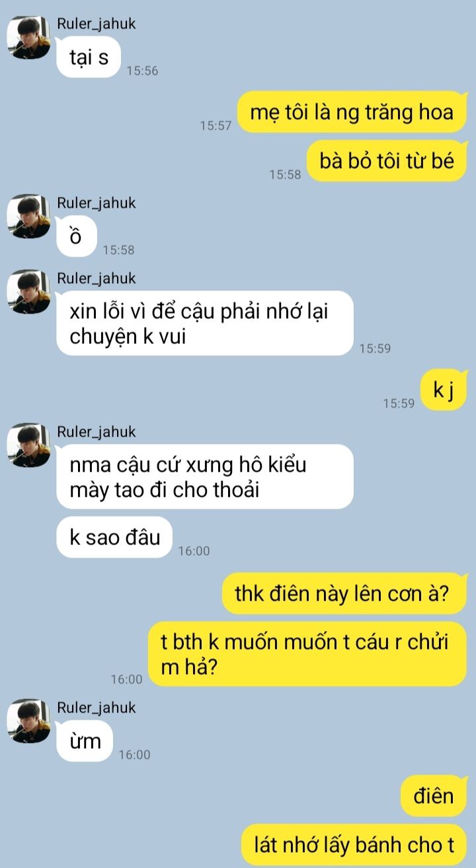Select message 'xin lỗi vì để cậu phải nhớ lại'
Viewport: 476px width, 868px height.
pos(205,324)
